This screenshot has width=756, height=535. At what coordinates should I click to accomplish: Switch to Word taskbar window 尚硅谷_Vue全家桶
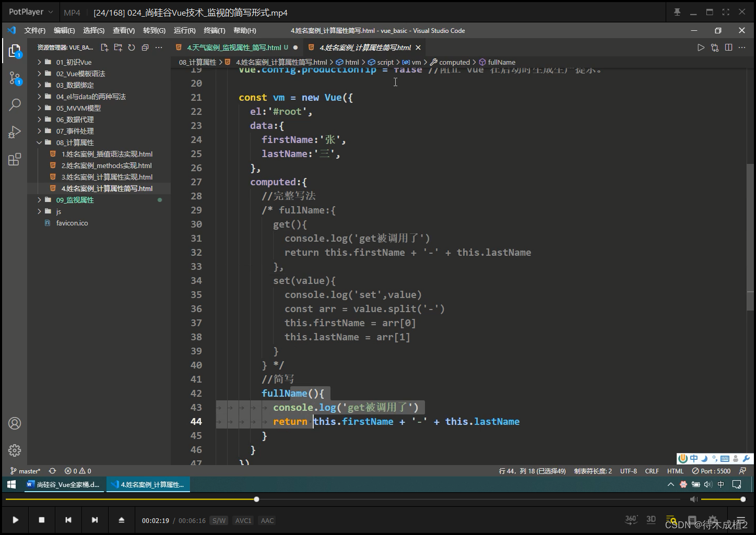(63, 484)
